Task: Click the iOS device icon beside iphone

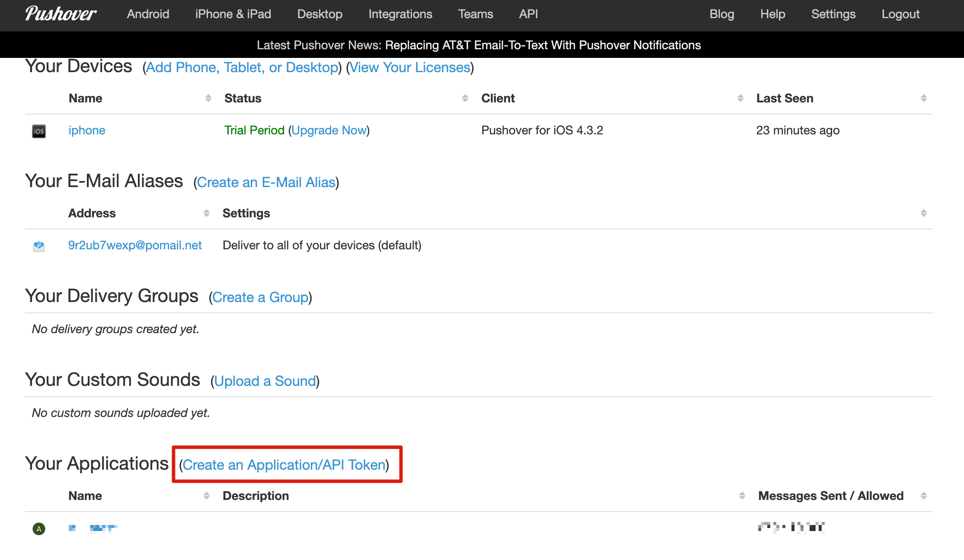Action: click(39, 131)
